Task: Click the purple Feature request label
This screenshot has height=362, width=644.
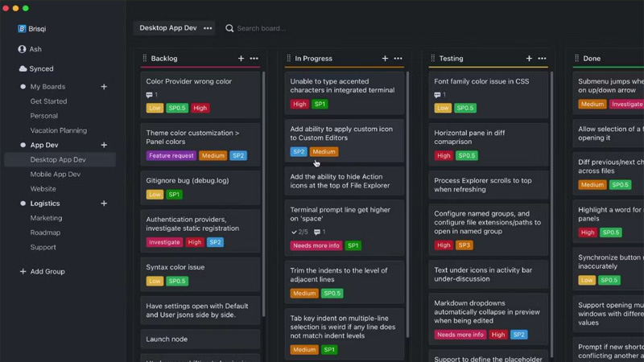Action: pos(171,156)
